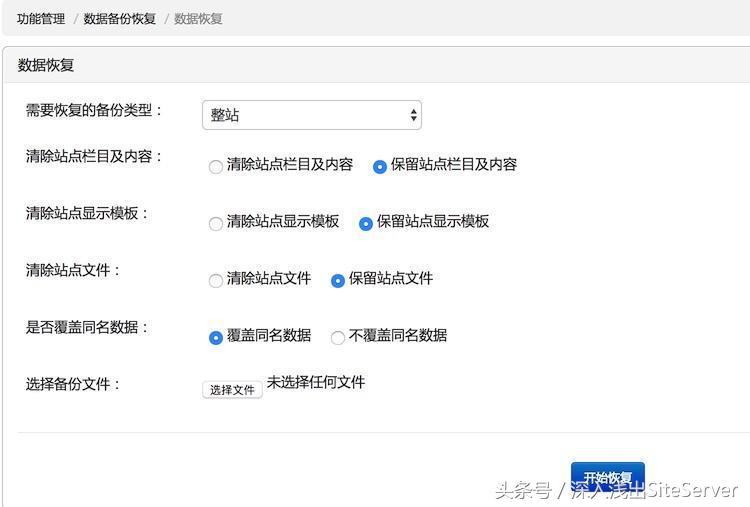Enable 覆盖同名数据 radio option
This screenshot has height=507, width=750.
tap(216, 337)
